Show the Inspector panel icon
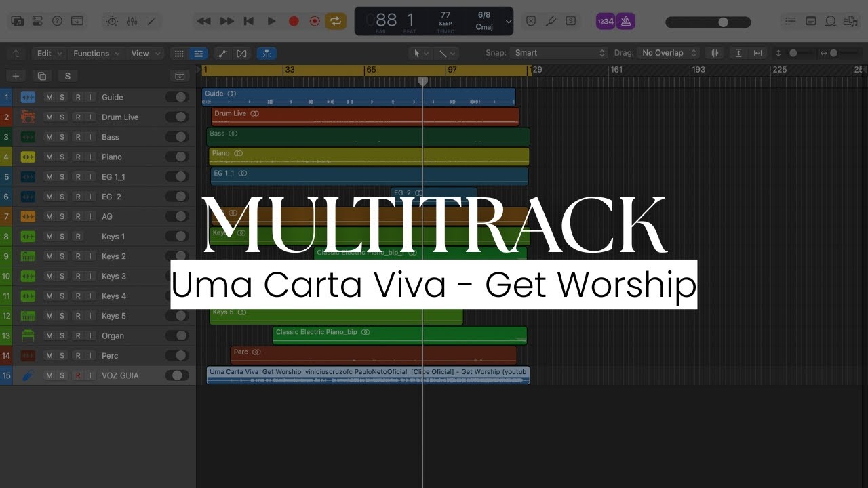This screenshot has width=868, height=488. (37, 21)
